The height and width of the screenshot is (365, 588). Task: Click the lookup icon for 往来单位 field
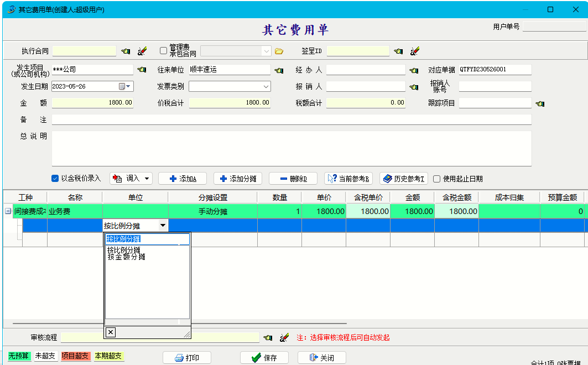[279, 70]
